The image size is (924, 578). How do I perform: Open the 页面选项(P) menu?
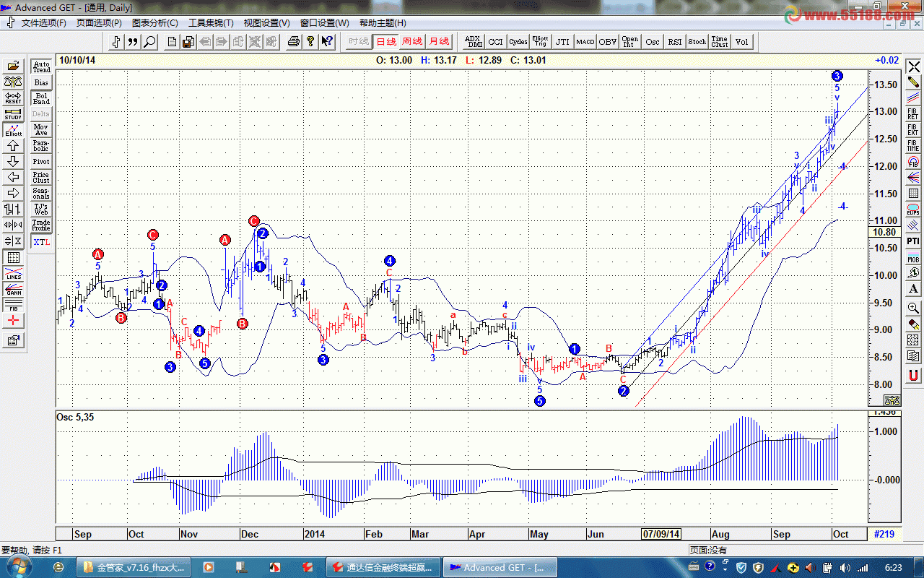pos(99,23)
